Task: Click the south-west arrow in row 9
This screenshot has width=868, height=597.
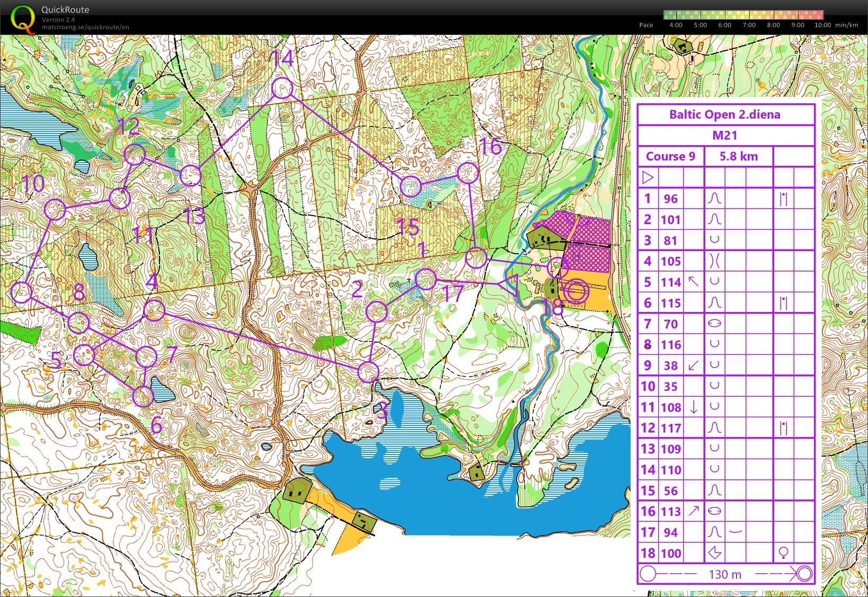Action: (x=694, y=366)
